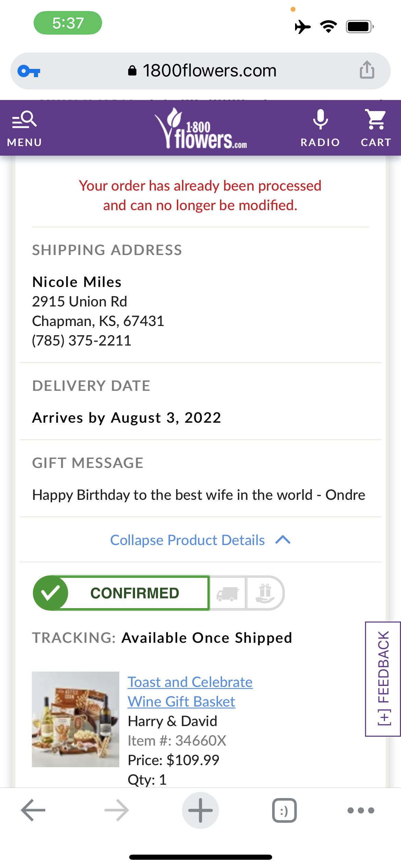This screenshot has height=868, width=401.
Task: Collapse Product Details section
Action: coord(187,540)
